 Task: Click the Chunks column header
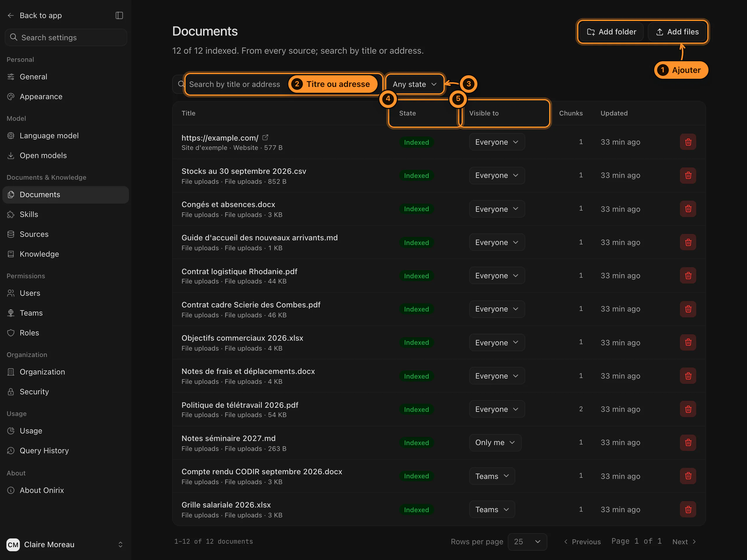pos(571,113)
